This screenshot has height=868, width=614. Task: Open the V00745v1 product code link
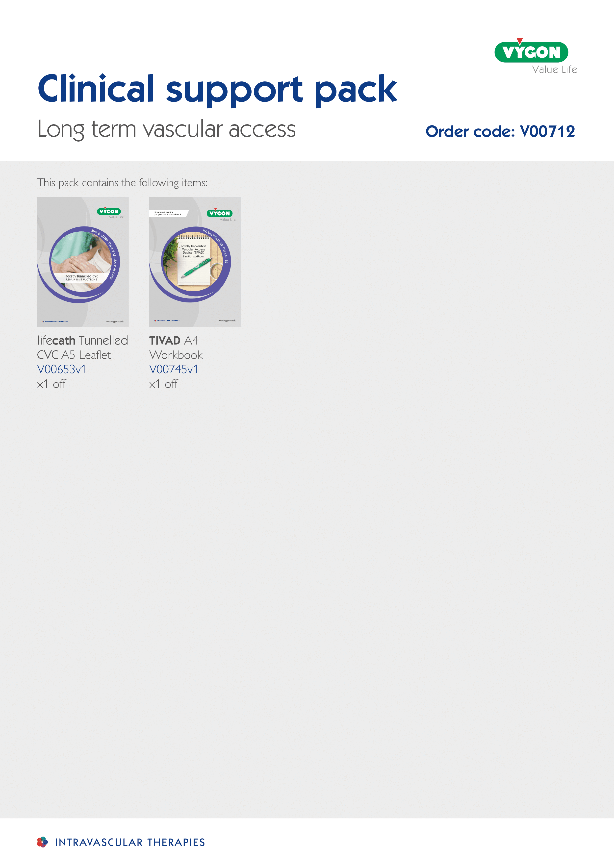(174, 369)
